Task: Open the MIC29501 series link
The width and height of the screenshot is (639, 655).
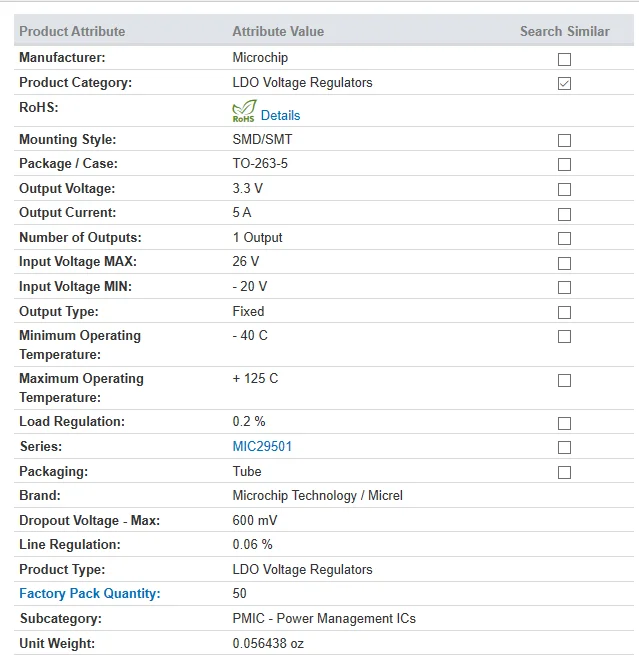Action: tap(262, 447)
